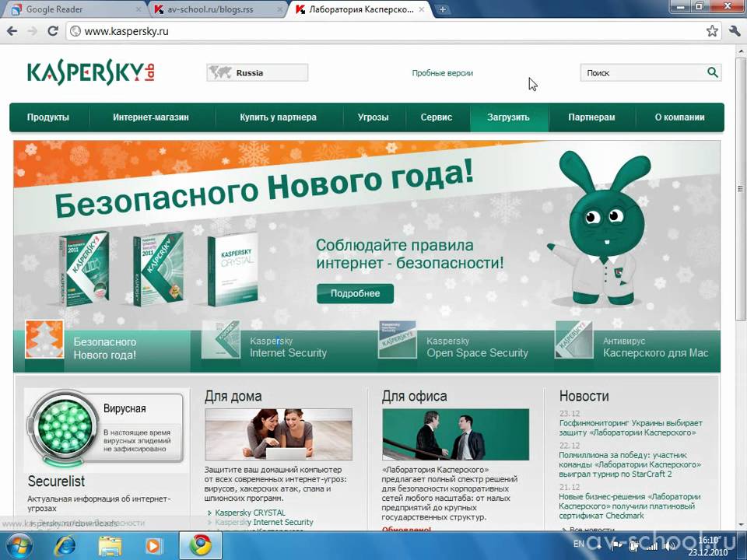
Task: Click the Для дома heading
Action: [233, 396]
